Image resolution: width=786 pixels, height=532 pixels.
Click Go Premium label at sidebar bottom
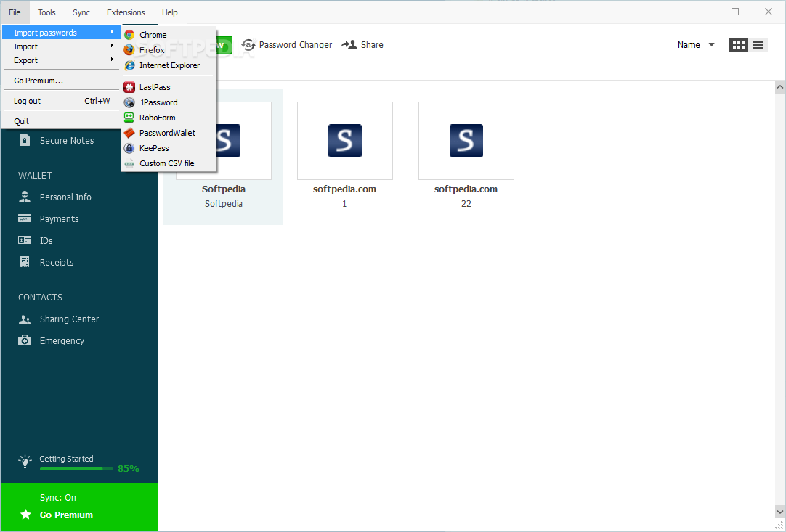(66, 515)
